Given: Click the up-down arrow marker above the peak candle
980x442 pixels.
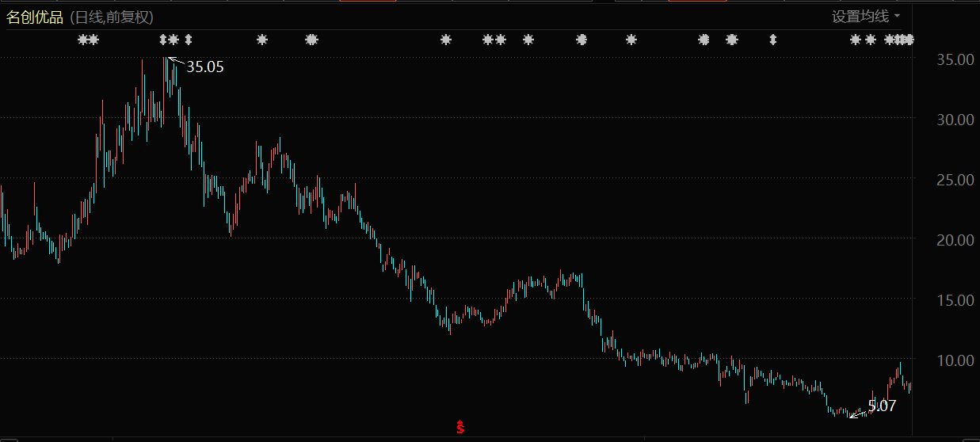Looking at the screenshot, I should 164,40.
